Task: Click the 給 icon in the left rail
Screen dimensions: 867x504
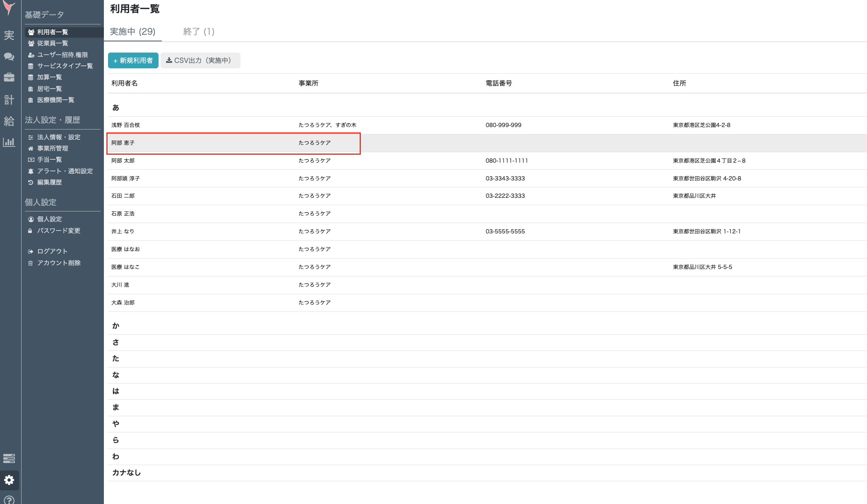Action: (9, 121)
